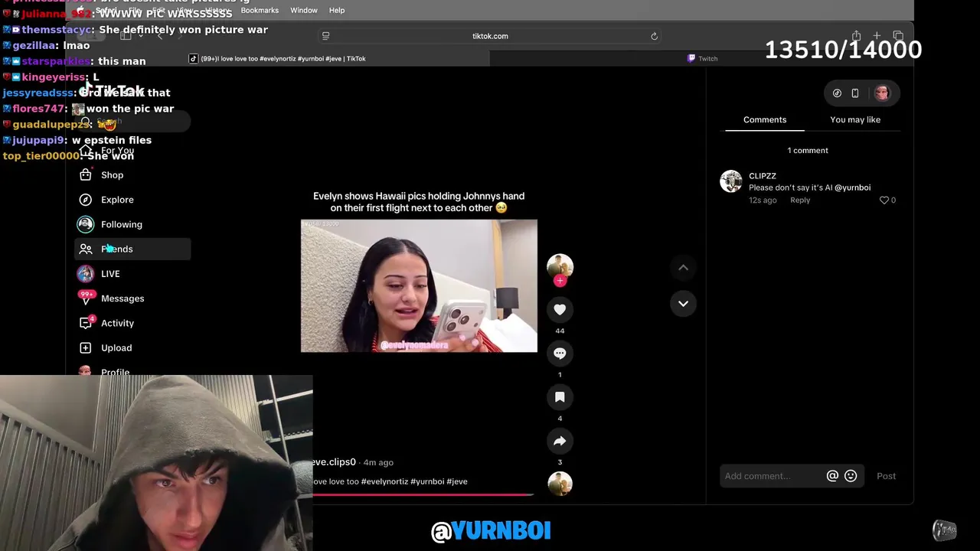
Task: Click the #evelynortiz hashtag in caption
Action: (384, 481)
